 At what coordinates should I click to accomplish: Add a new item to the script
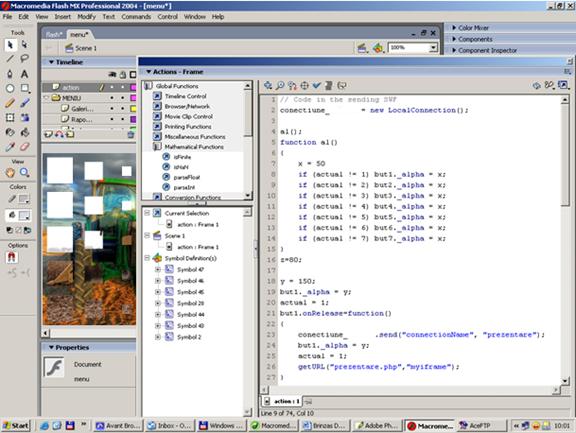pos(268,86)
